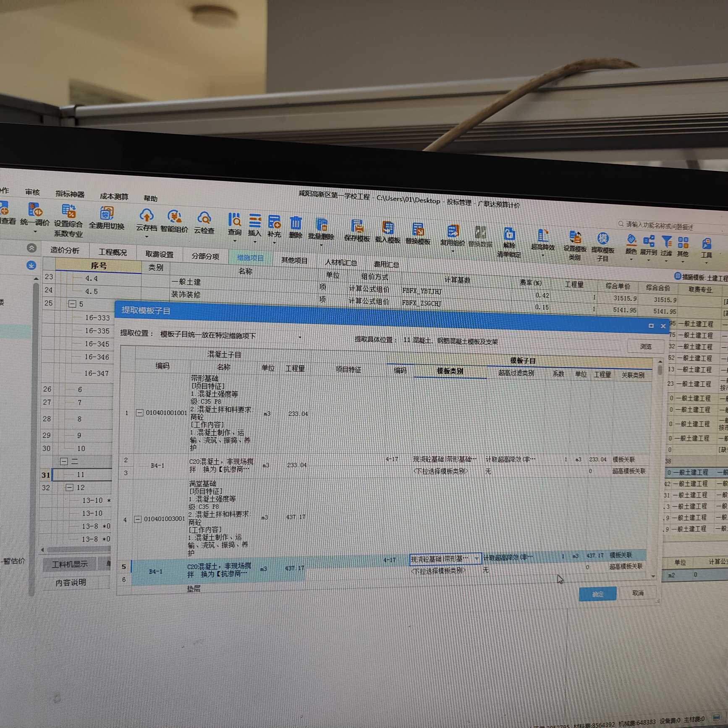
Task: Collapse row 32 node 12
Action: point(70,487)
